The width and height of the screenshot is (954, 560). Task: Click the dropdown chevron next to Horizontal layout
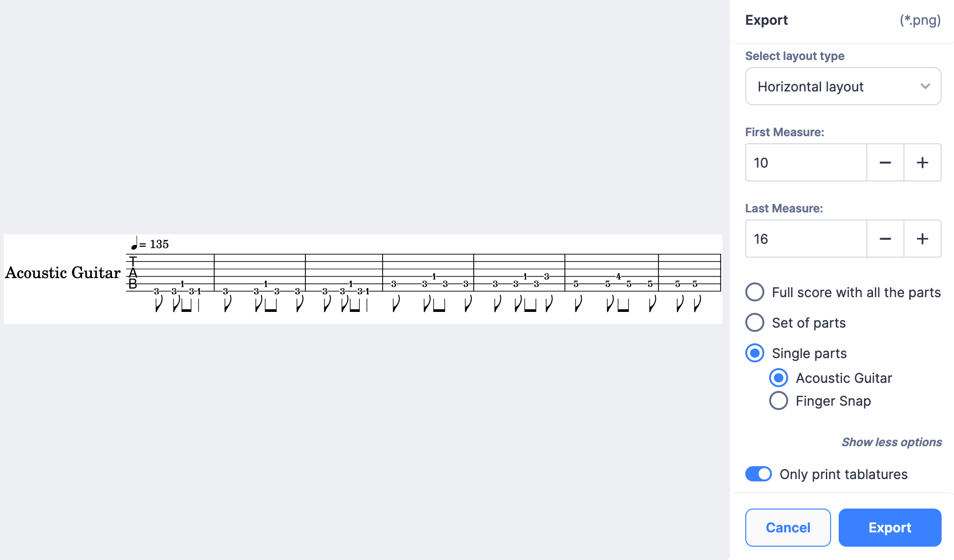pos(925,86)
